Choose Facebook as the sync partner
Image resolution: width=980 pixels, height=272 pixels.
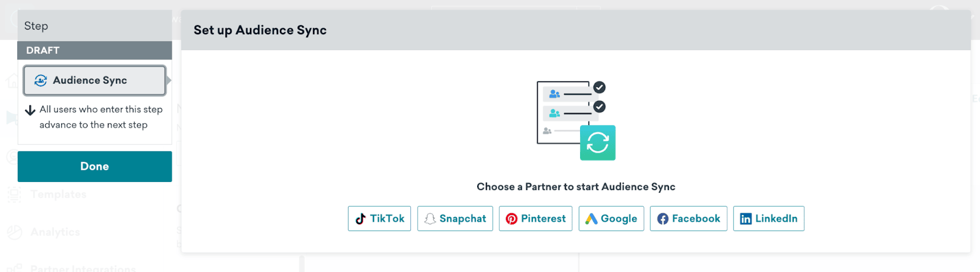point(688,219)
